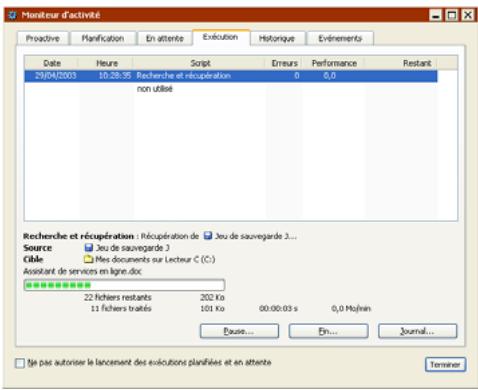Viewport: 478px width, 390px height.
Task: Click the Moniteur d'activité title bar icon
Action: click(12, 15)
